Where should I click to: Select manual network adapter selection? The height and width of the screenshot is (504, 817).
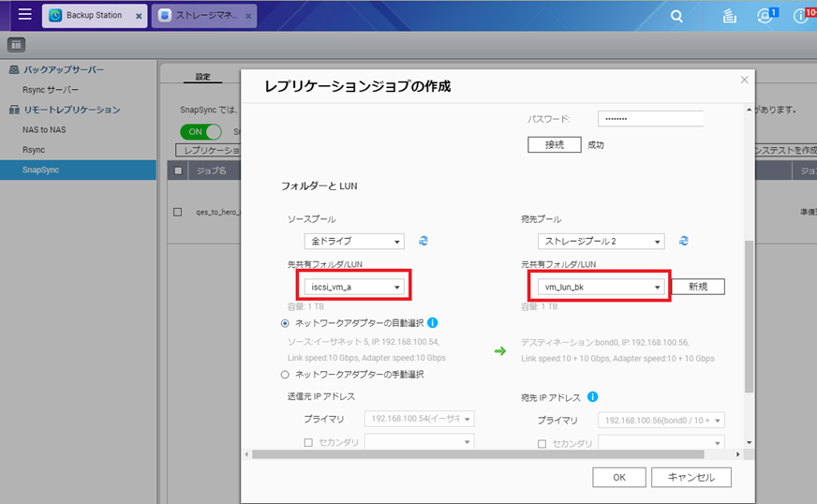click(x=286, y=375)
